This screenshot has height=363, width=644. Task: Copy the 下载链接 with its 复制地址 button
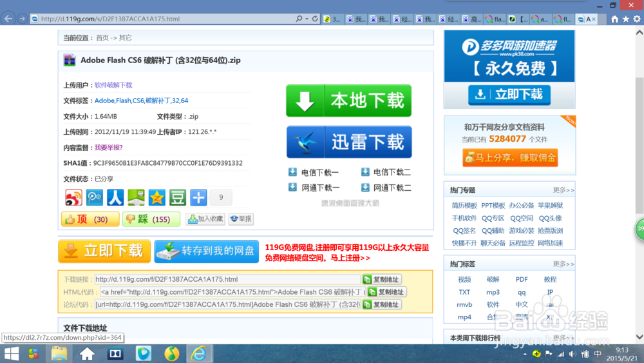click(x=382, y=280)
